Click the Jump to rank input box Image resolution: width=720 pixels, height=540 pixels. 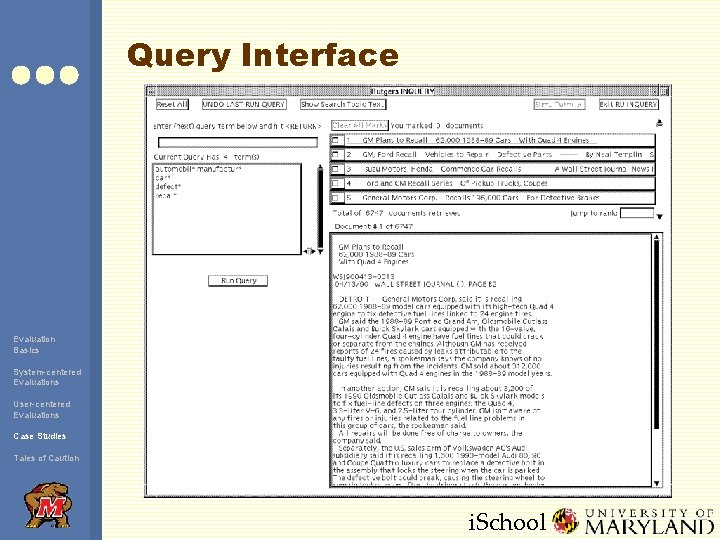point(636,213)
